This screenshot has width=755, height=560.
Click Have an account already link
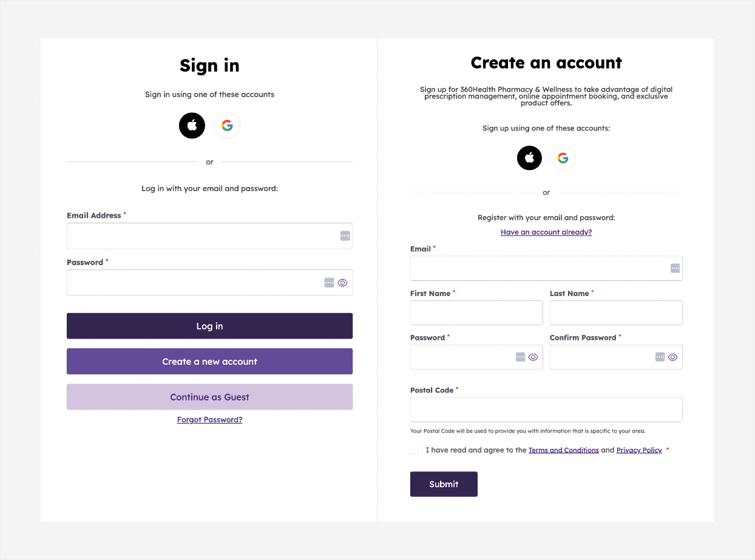[546, 232]
